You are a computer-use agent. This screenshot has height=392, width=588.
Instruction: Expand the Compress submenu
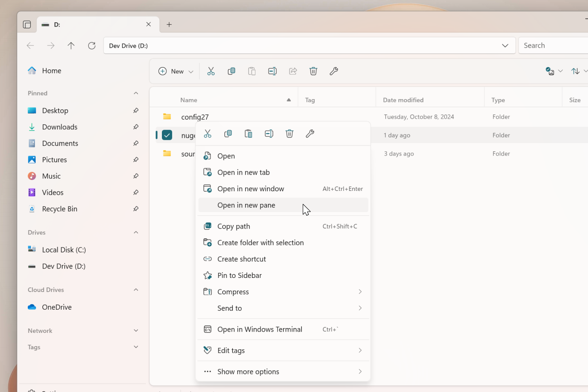283,292
